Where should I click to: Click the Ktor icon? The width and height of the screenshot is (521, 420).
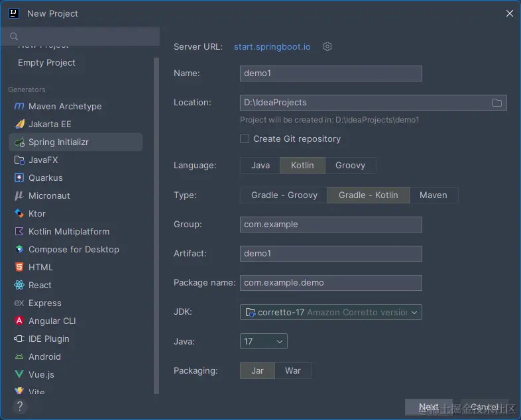pos(19,213)
